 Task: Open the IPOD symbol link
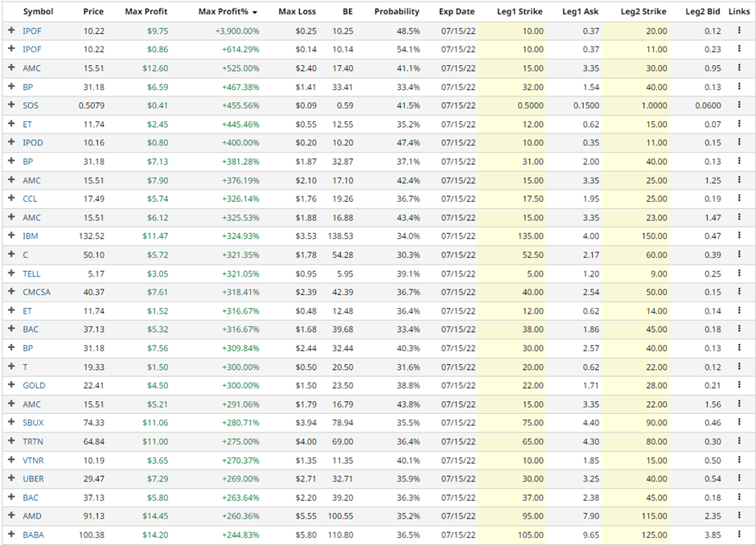click(33, 142)
